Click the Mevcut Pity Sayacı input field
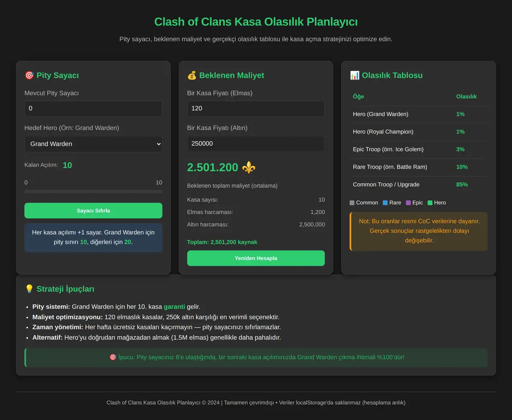 pyautogui.click(x=93, y=108)
